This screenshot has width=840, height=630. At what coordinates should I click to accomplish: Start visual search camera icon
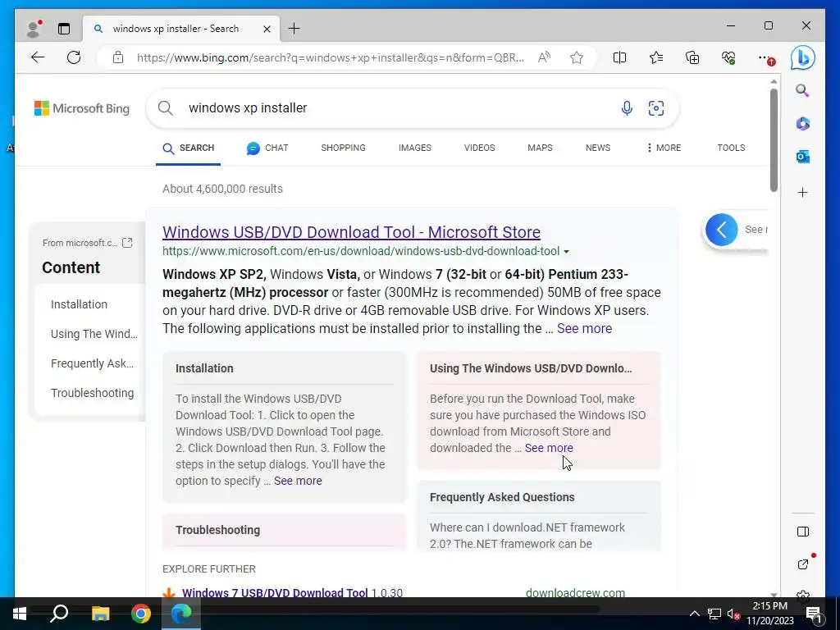[x=655, y=108]
